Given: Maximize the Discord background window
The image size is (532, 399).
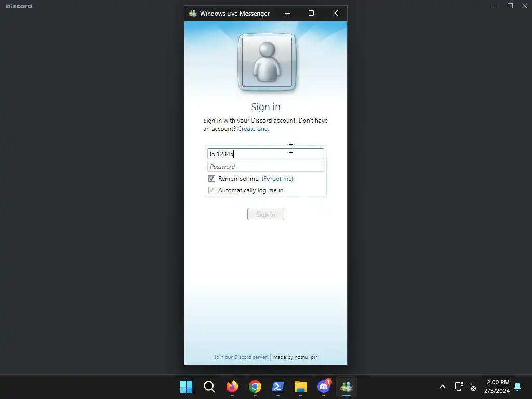Looking at the screenshot, I should pyautogui.click(x=510, y=6).
